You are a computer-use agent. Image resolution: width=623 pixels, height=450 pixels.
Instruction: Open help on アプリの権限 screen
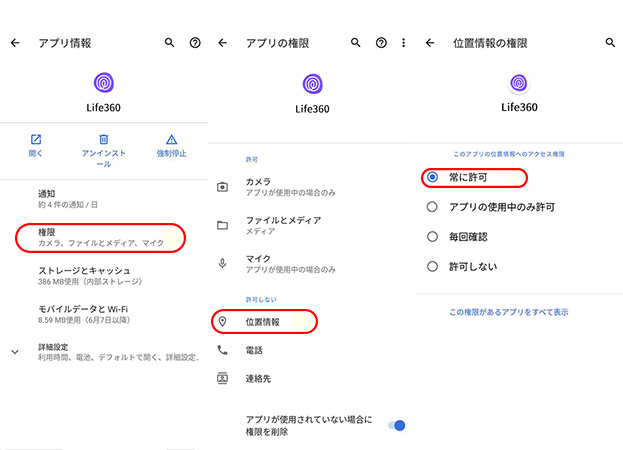point(381,42)
